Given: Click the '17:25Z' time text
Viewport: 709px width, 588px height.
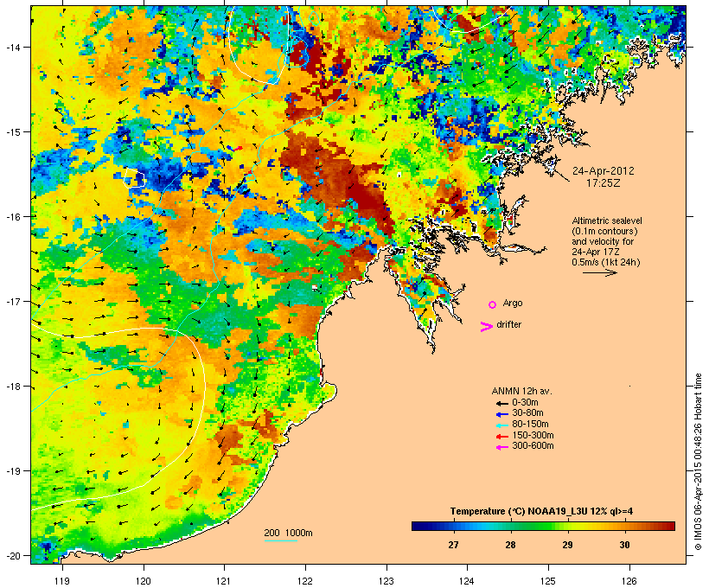Looking at the screenshot, I should point(604,183).
